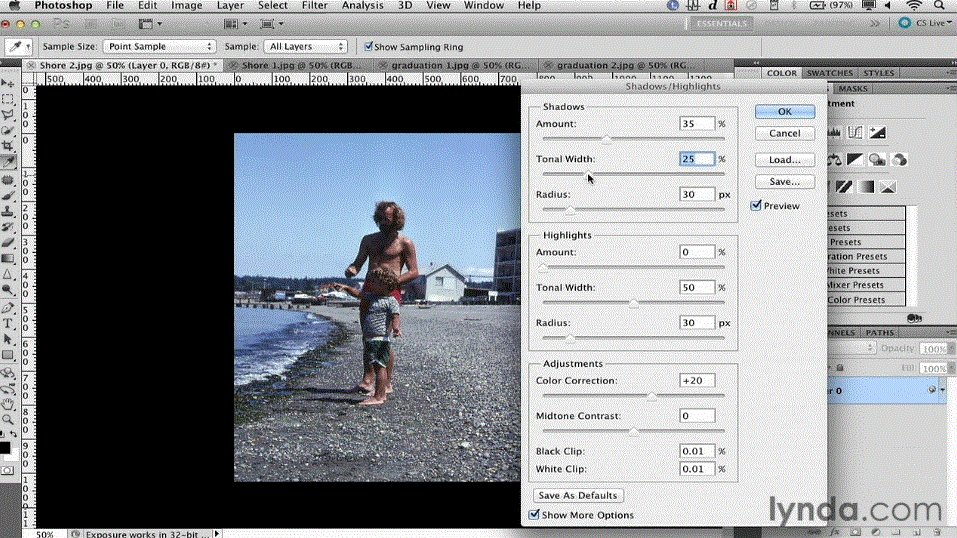Click the Save... button
The height and width of the screenshot is (538, 957).
coord(784,181)
